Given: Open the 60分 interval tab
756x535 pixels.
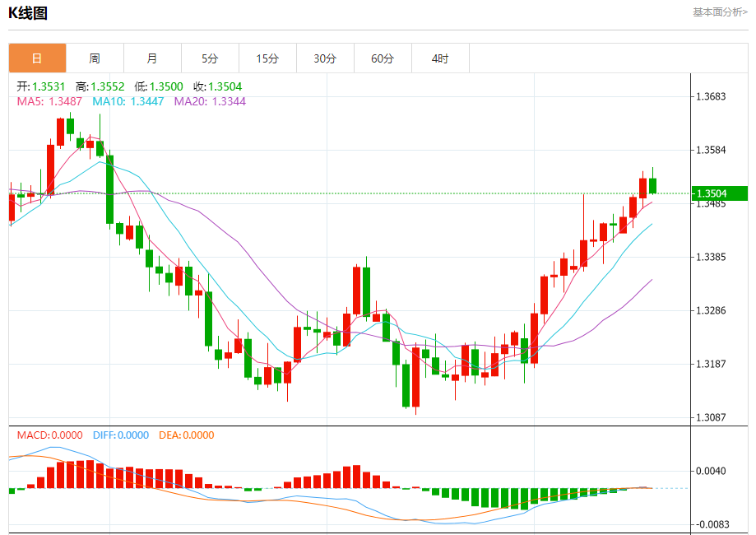Looking at the screenshot, I should click(x=383, y=58).
